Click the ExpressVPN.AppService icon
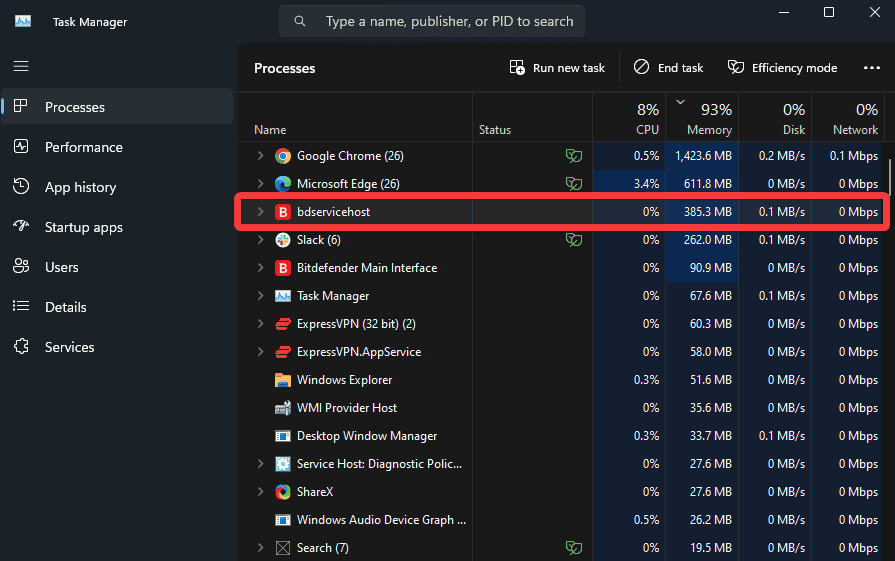 [x=283, y=352]
